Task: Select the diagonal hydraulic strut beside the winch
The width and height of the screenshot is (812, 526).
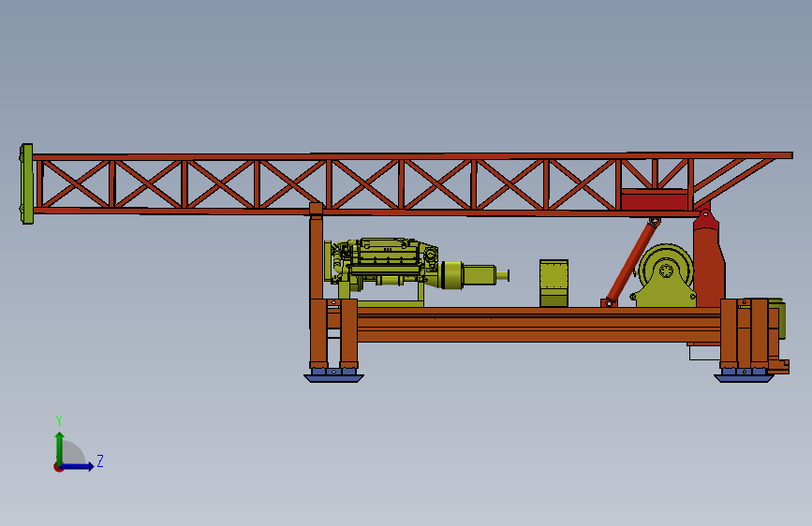Action: point(630,262)
